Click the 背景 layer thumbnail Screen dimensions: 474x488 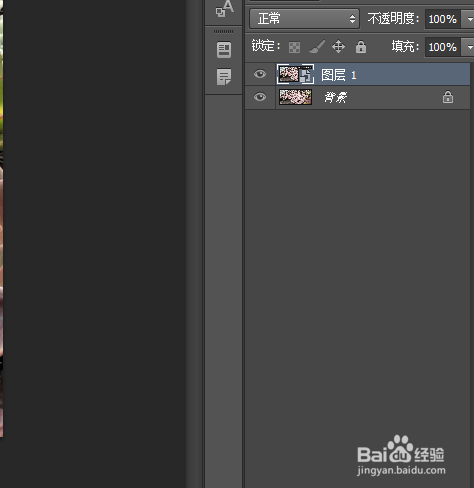coord(295,97)
